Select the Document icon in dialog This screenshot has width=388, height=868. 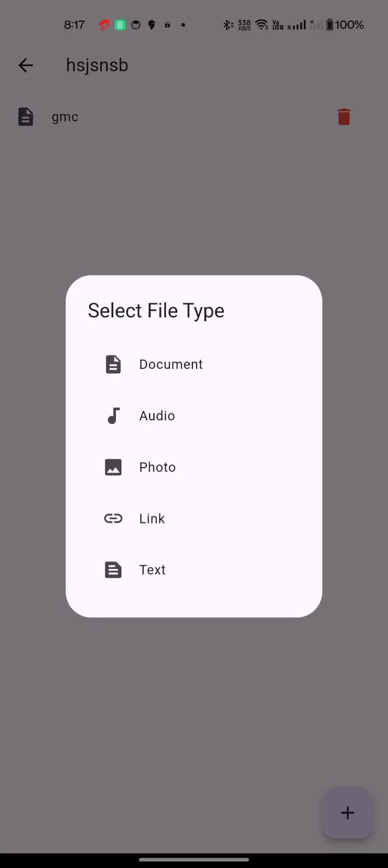click(x=113, y=365)
